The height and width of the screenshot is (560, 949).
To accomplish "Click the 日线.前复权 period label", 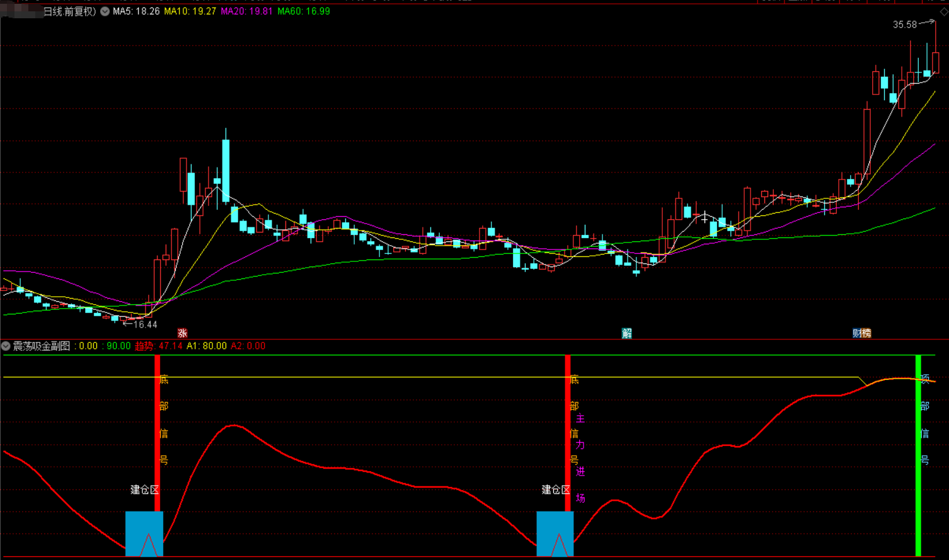I will coord(69,11).
